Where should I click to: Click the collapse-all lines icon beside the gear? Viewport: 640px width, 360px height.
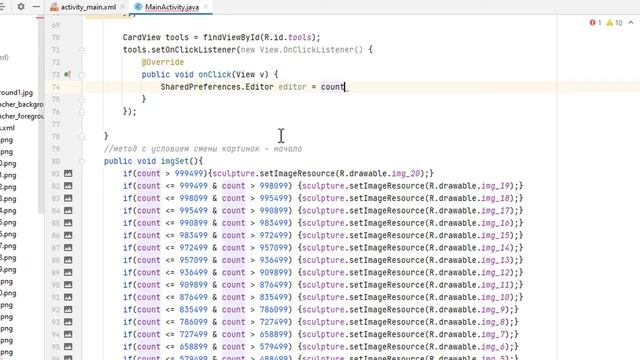coord(2,7)
